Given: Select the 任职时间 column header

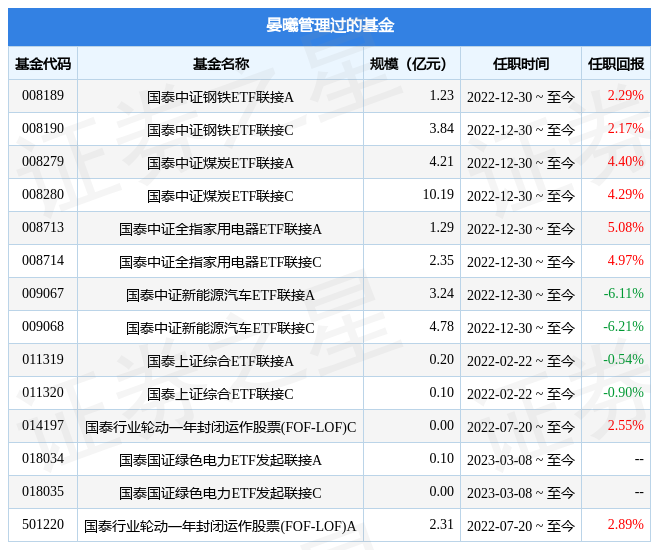Looking at the screenshot, I should coord(521,64).
